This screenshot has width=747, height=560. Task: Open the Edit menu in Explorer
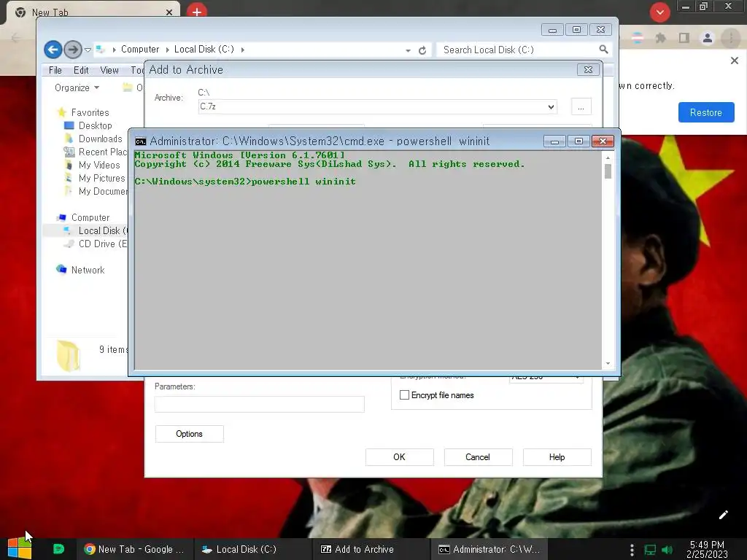coord(81,70)
